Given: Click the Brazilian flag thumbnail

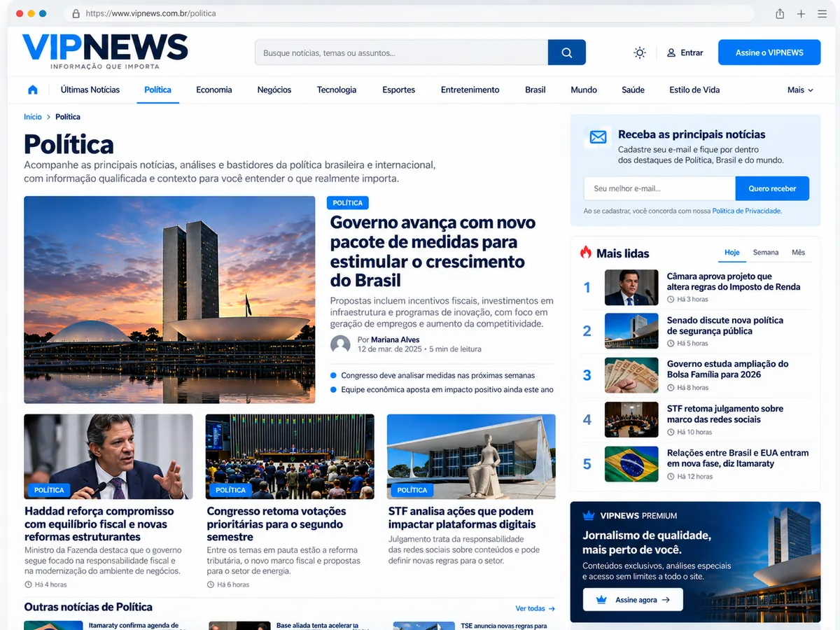Looking at the screenshot, I should coord(631,464).
